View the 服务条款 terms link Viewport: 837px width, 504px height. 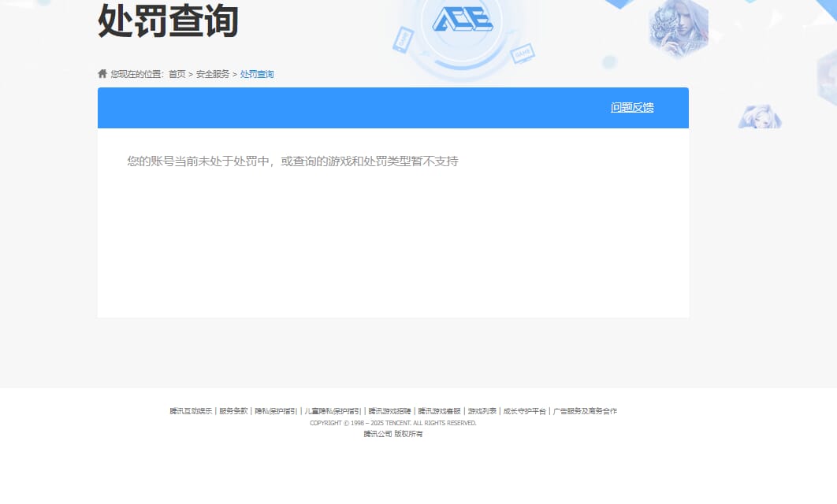point(233,410)
